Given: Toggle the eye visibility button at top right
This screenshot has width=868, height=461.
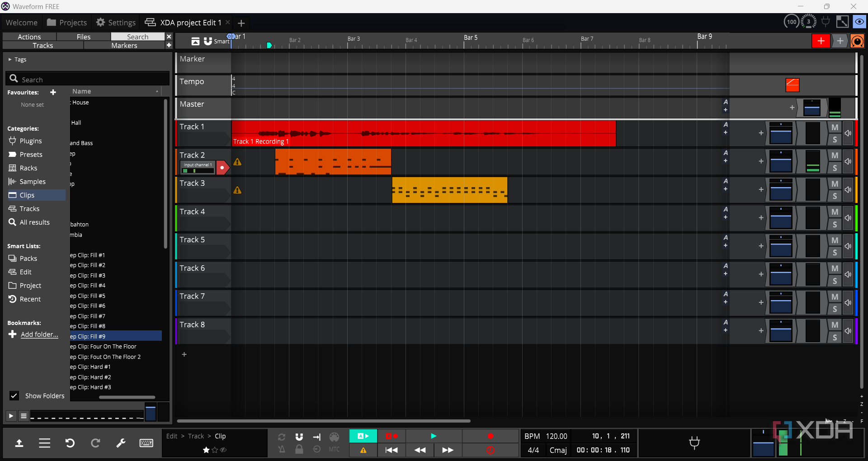Looking at the screenshot, I should [x=859, y=22].
